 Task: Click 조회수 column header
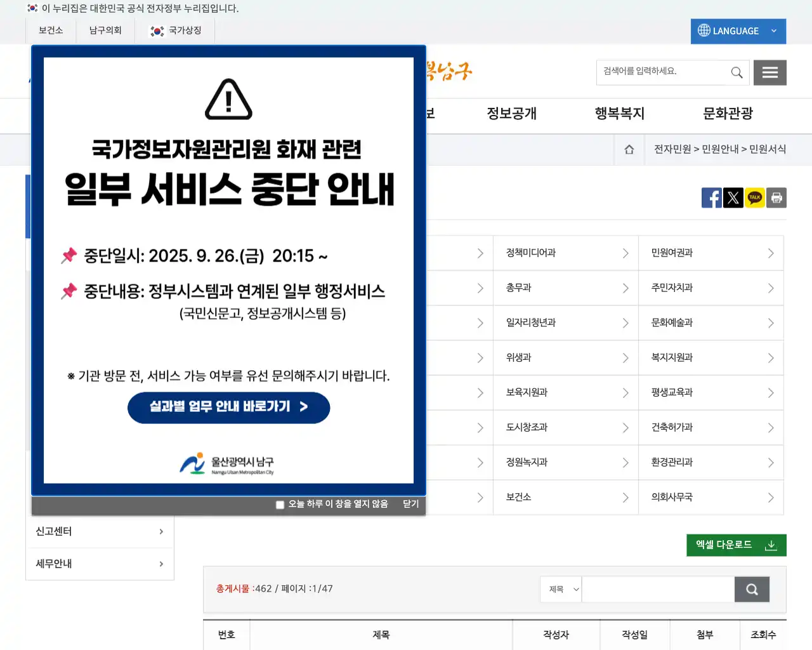pyautogui.click(x=763, y=635)
